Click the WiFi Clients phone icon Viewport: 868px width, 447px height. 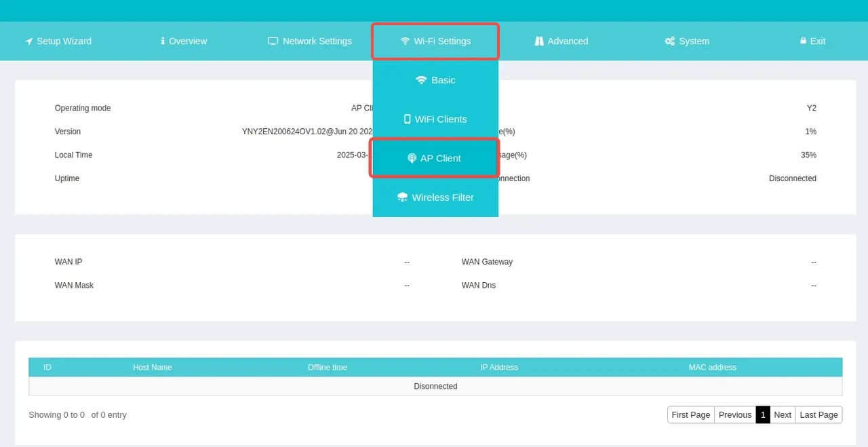(408, 119)
